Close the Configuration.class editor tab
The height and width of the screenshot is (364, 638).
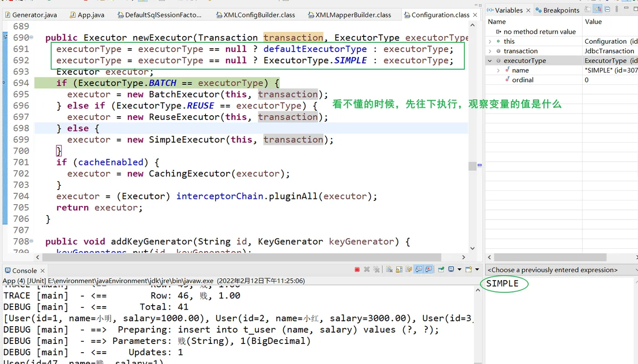pos(475,15)
